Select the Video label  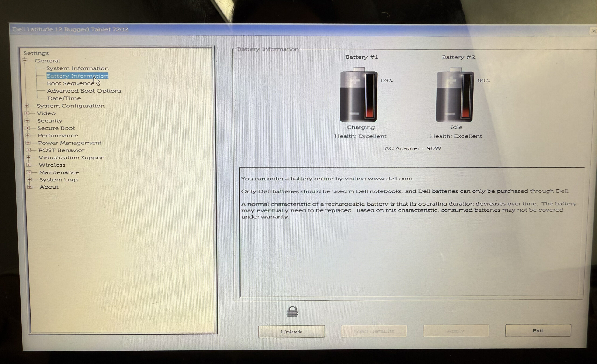pyautogui.click(x=46, y=113)
